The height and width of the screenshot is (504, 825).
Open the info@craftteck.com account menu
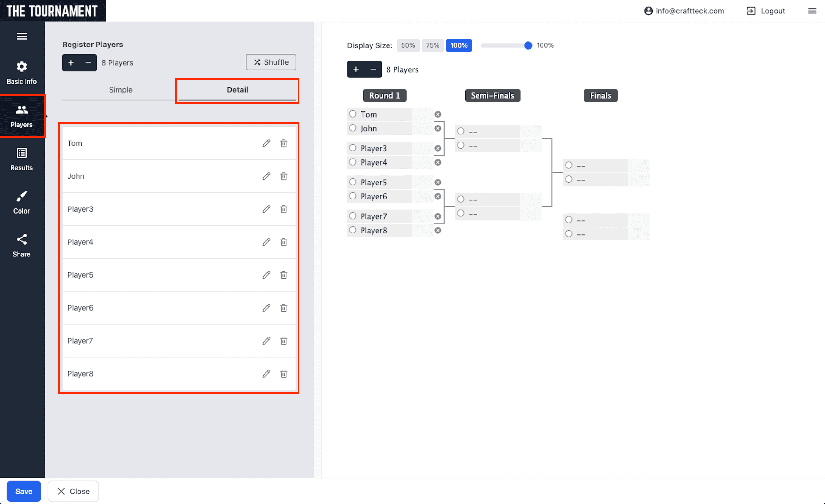tap(684, 11)
